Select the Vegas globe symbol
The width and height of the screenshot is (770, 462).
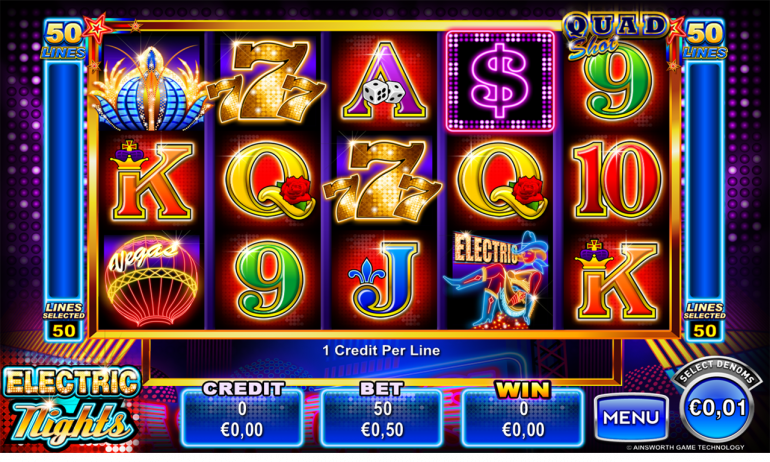151,282
